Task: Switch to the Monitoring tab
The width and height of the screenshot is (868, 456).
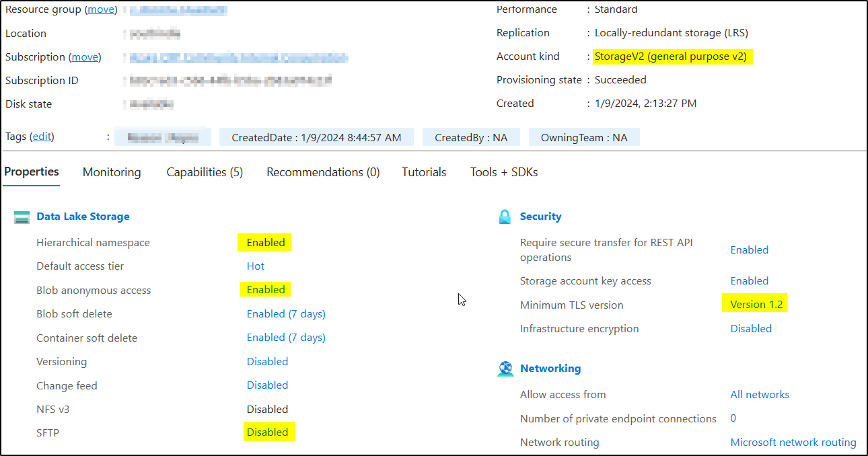Action: pos(112,172)
